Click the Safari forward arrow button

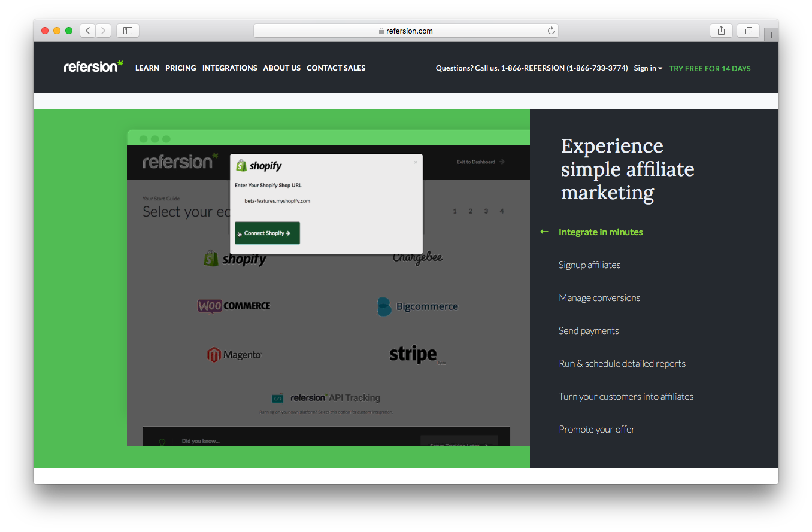click(x=104, y=31)
